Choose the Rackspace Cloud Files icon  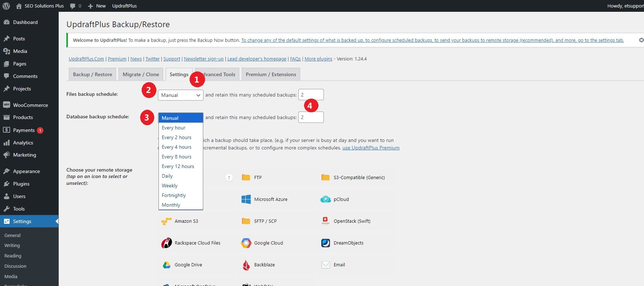click(166, 243)
